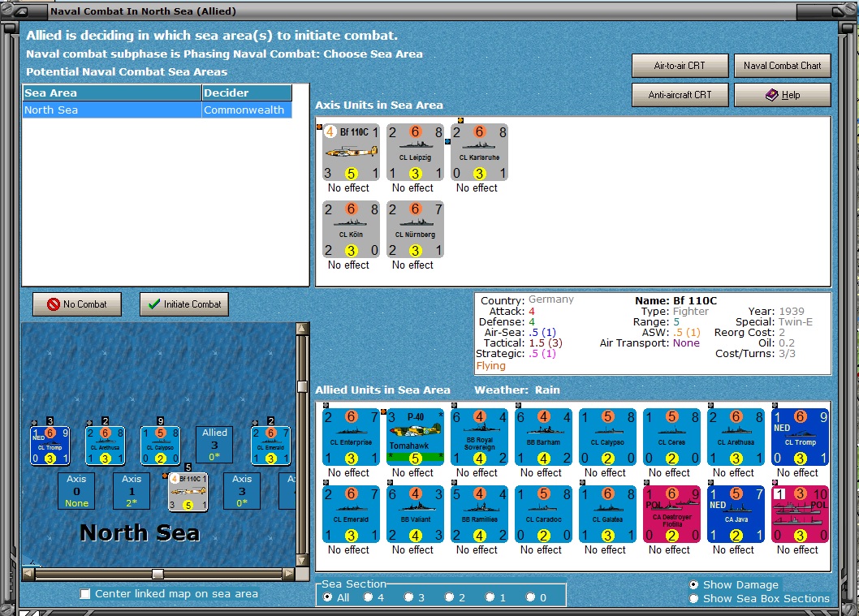Screen dimensions: 859x616
Task: Click the map's horizontal scrollbar left arrow
Action: (28, 574)
